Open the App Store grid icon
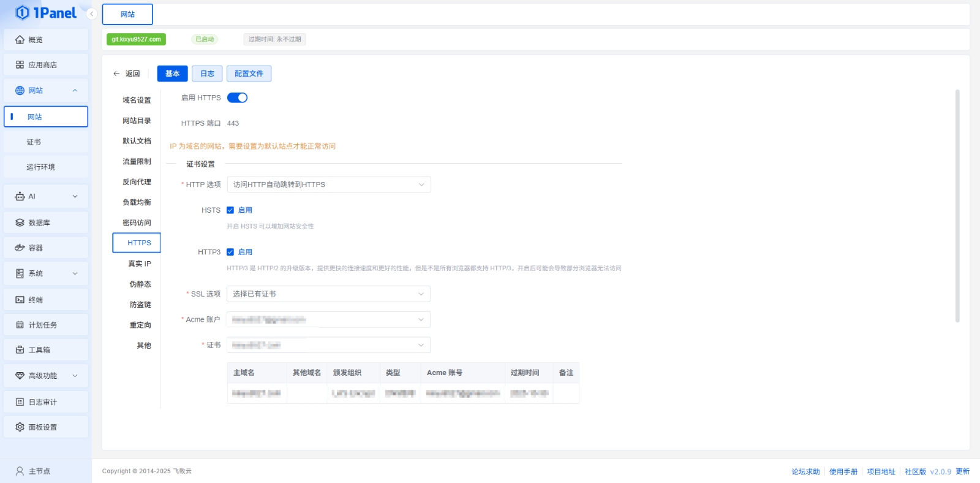 click(20, 65)
